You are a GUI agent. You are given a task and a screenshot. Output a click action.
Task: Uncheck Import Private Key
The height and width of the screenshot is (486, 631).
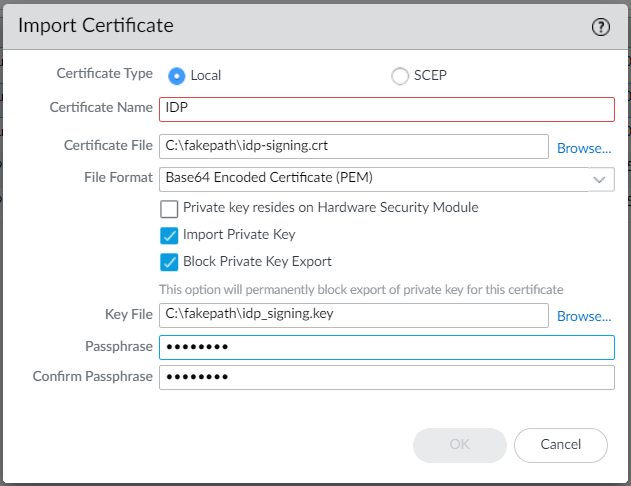point(169,236)
